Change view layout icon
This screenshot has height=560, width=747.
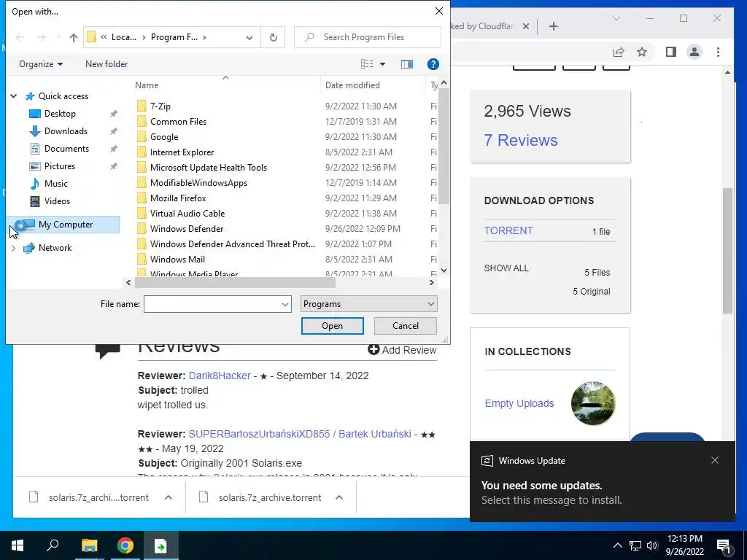coord(367,64)
